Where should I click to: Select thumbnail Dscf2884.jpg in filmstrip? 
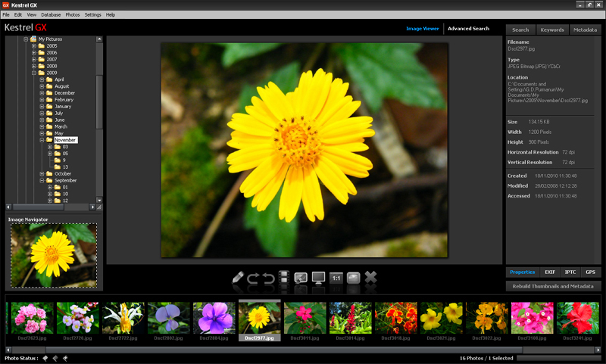pyautogui.click(x=214, y=319)
